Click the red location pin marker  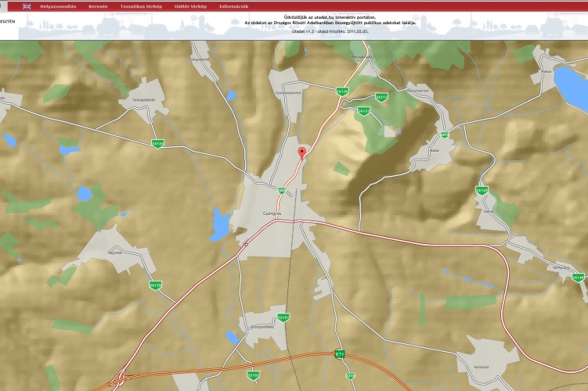click(x=302, y=152)
